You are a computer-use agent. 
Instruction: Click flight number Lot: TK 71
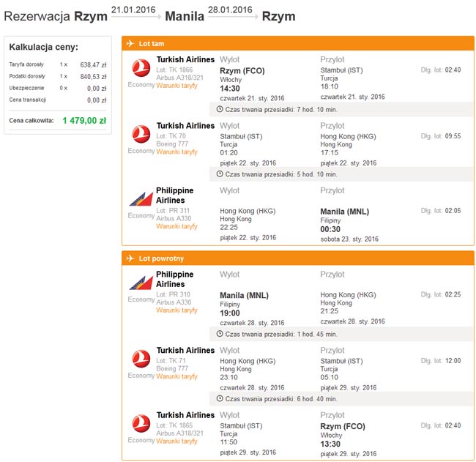171,361
